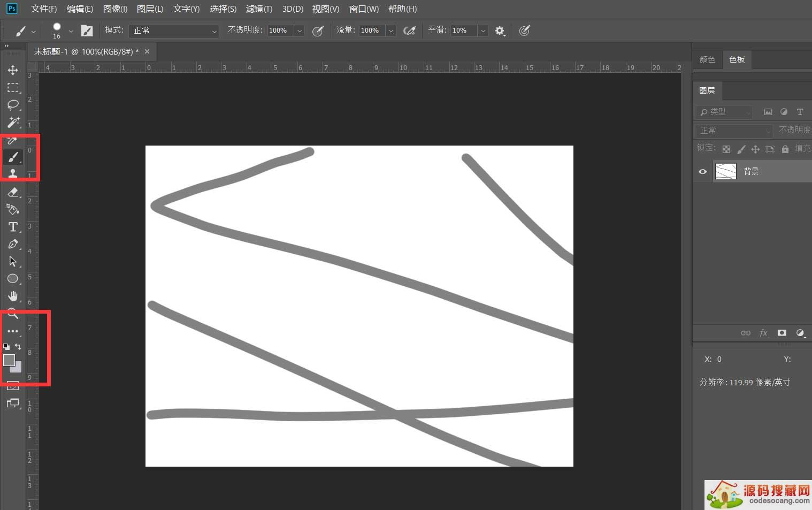Image resolution: width=812 pixels, height=510 pixels.
Task: Change the screen mode
Action: [13, 403]
